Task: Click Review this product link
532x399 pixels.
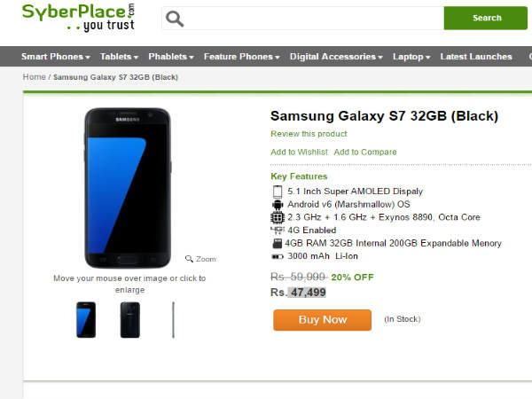Action: pos(309,134)
